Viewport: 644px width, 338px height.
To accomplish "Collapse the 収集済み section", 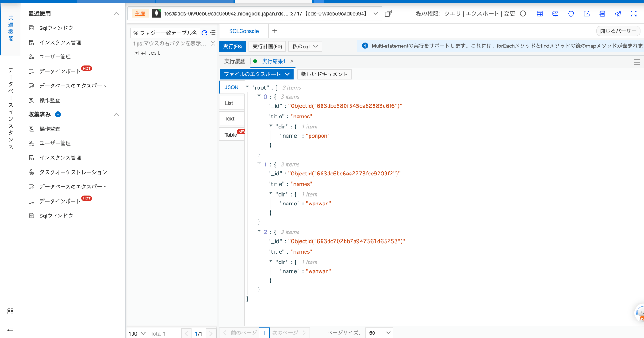I will point(116,114).
